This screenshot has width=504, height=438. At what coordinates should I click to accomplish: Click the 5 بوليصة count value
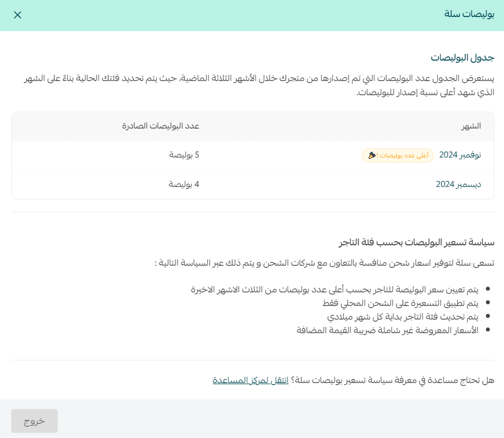[x=184, y=155]
